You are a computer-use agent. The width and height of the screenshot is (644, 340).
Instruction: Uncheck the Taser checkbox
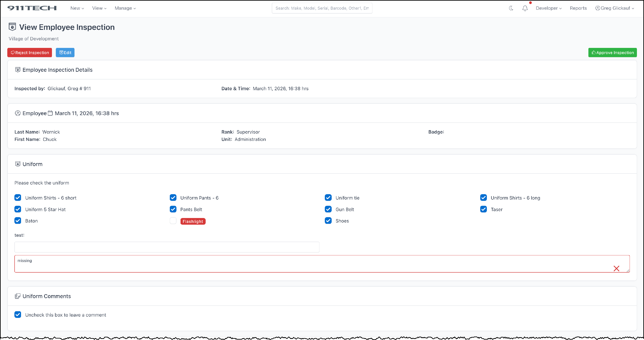tap(483, 209)
